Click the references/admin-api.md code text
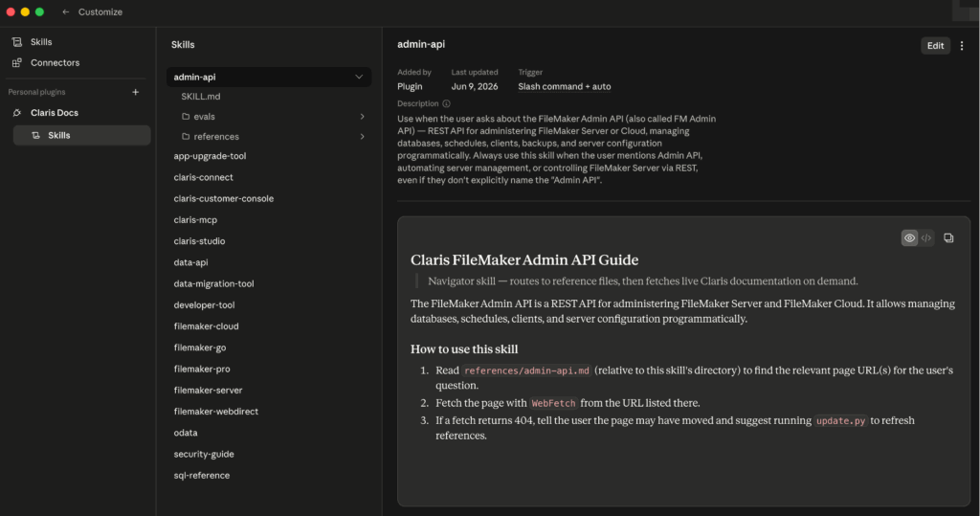 (527, 370)
